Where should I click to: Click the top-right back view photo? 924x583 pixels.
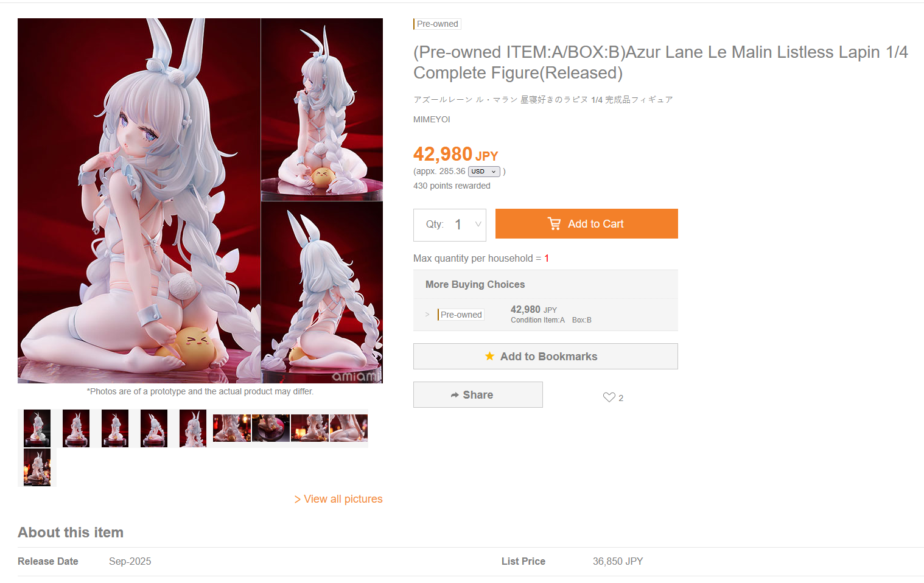tap(322, 110)
